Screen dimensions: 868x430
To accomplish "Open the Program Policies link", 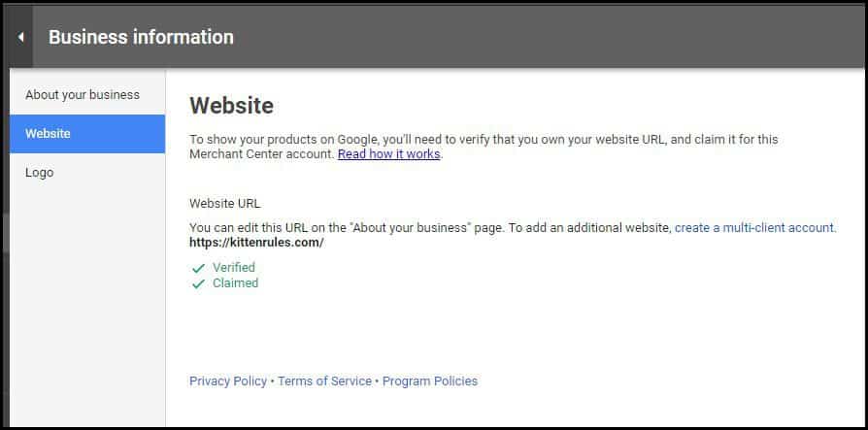I will [430, 381].
